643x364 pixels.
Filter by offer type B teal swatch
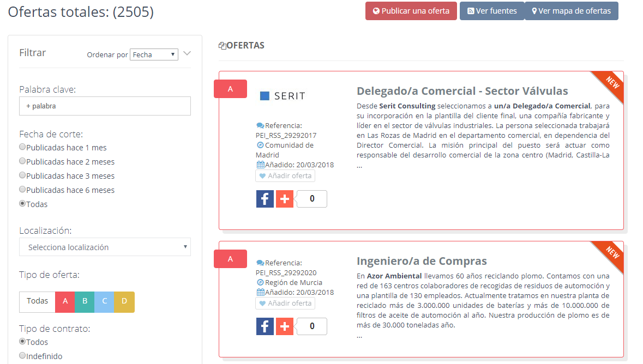pos(85,302)
